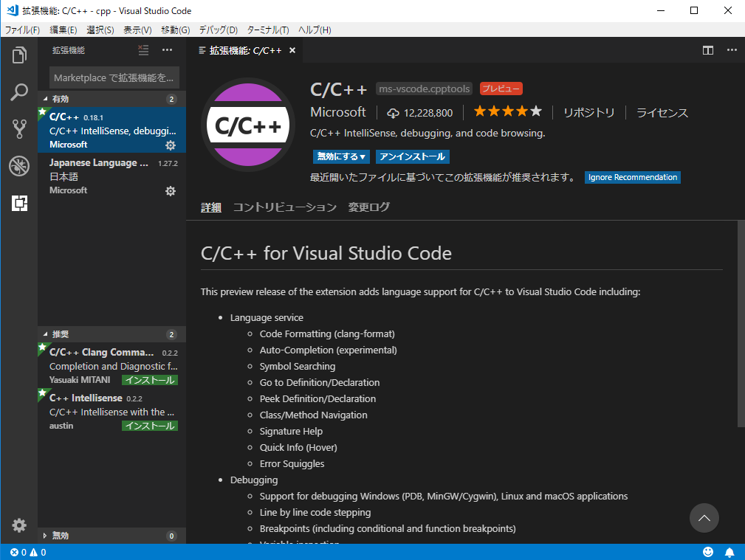Screen dimensions: 745x560
Task: Open the ファイル(F) menu
Action: coord(22,30)
